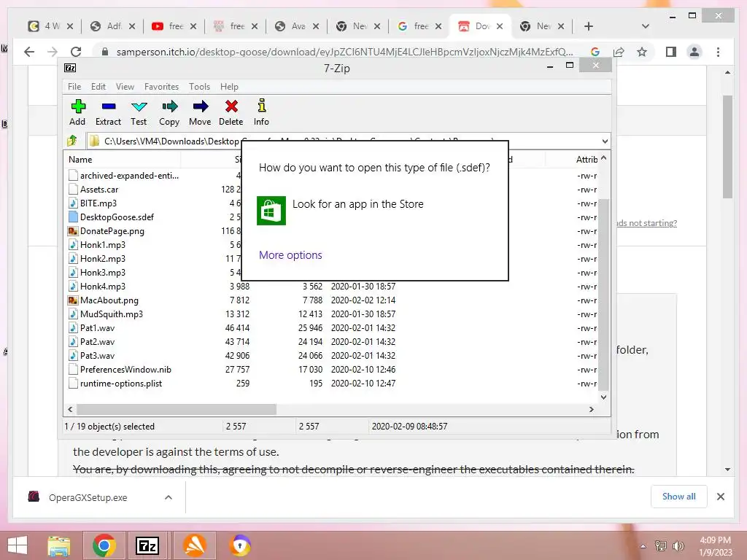Click the Add toolbar icon in 7-Zip
747x560 pixels.
(x=77, y=112)
